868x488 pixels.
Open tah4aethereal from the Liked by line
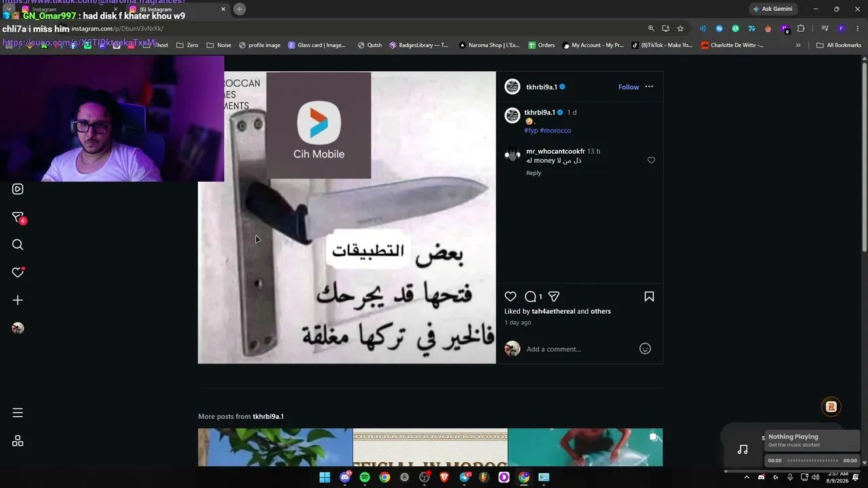553,311
